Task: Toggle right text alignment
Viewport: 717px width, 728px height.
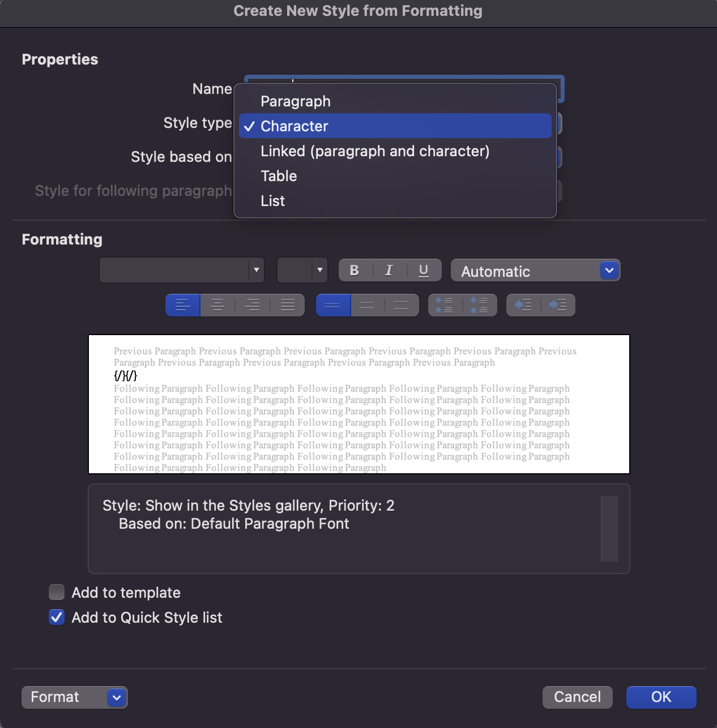Action: [253, 305]
